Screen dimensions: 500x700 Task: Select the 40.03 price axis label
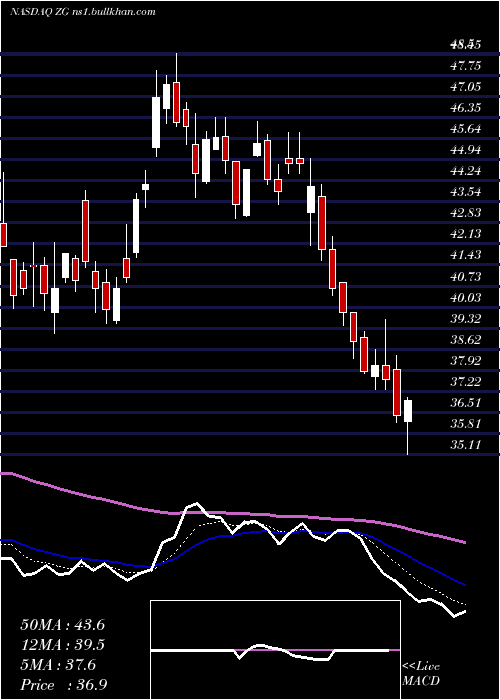point(465,297)
